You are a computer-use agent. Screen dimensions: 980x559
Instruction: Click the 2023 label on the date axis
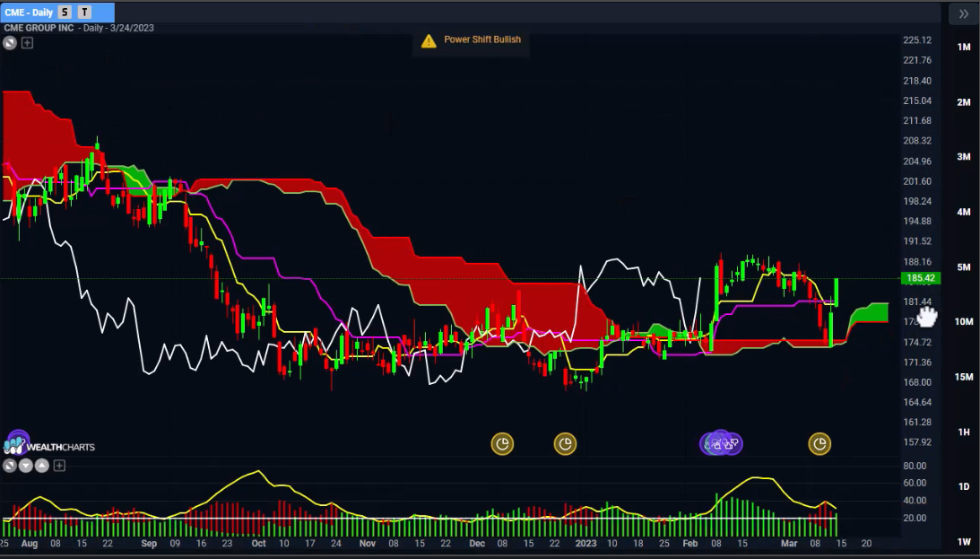pyautogui.click(x=585, y=544)
